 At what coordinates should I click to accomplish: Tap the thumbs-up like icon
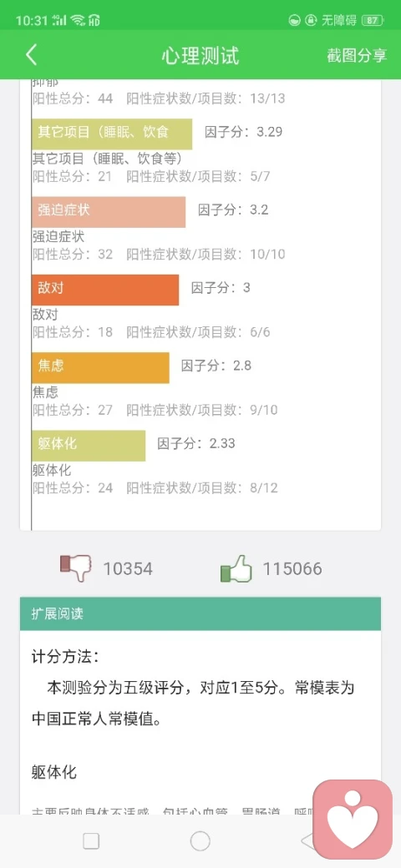click(236, 568)
